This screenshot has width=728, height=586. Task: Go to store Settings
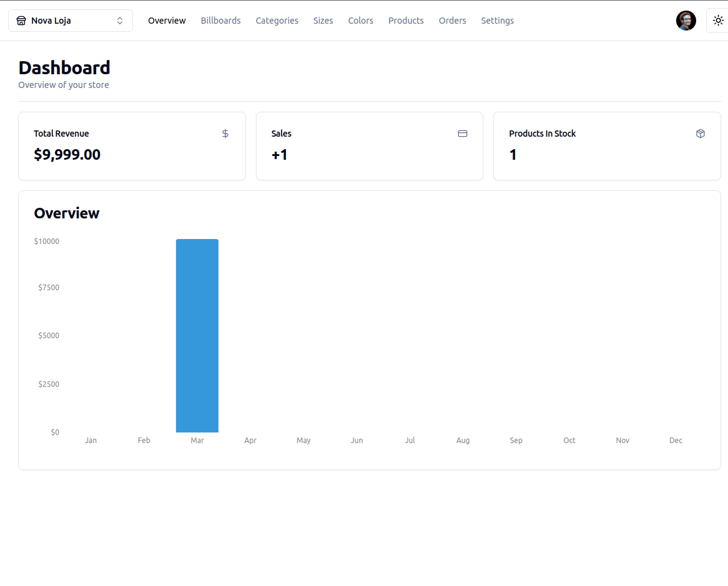[x=497, y=21]
